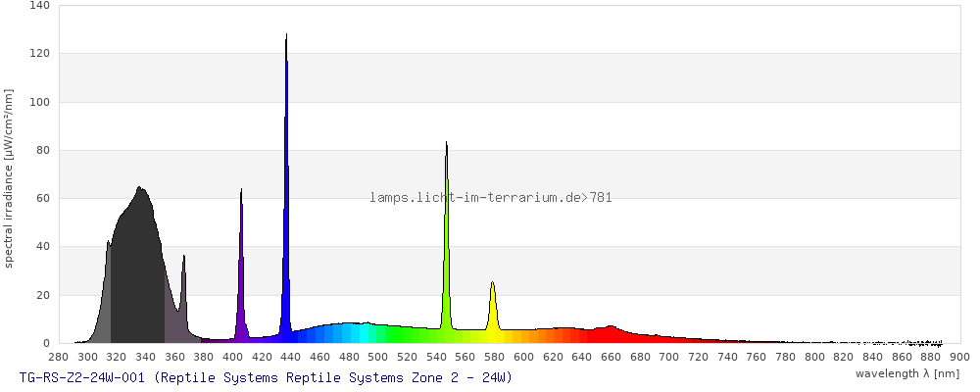Click the x-axis tick label '600'
The image size is (980, 392).
pos(523,357)
